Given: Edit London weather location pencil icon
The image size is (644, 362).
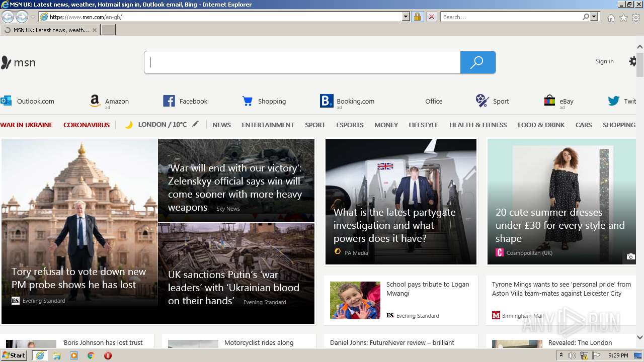Looking at the screenshot, I should pyautogui.click(x=195, y=124).
